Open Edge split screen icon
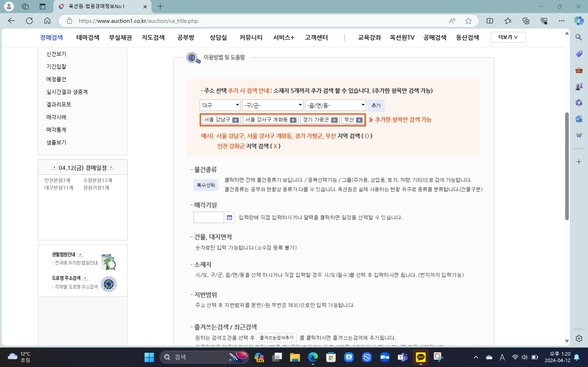588x367 pixels. click(x=490, y=21)
